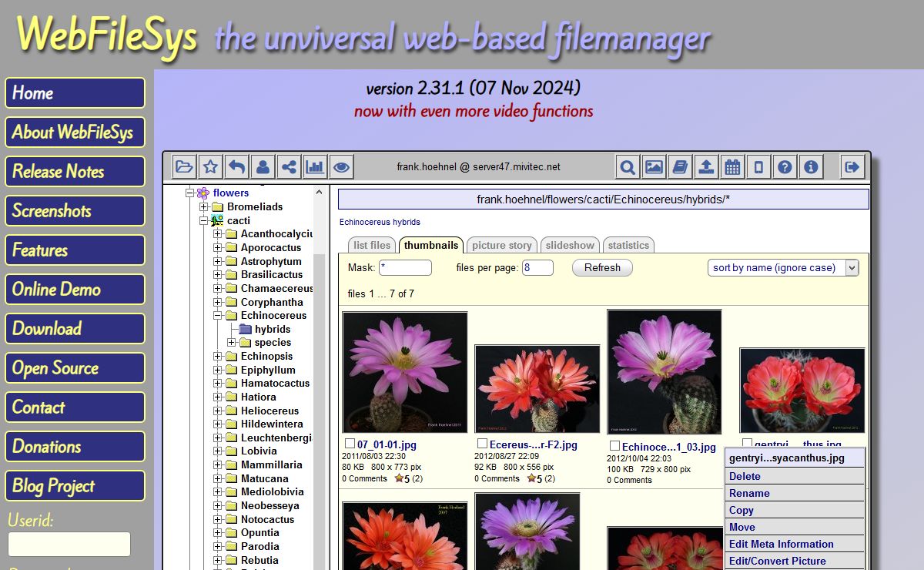Click the cacti folder cactus icon
This screenshot has width=924, height=570.
coord(217,220)
